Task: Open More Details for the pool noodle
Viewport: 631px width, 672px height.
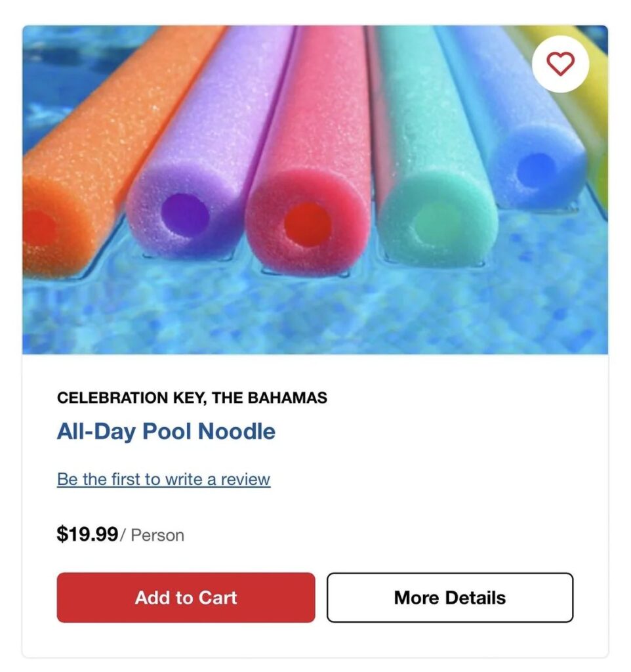Action: click(450, 597)
